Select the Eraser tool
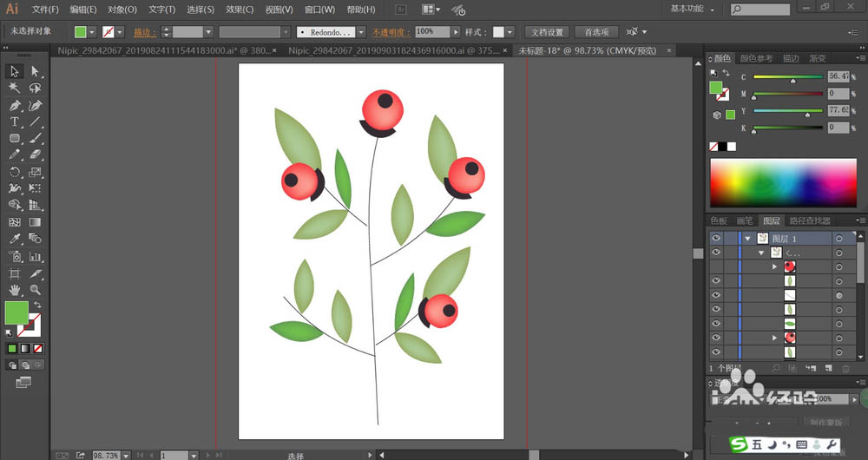The width and height of the screenshot is (868, 460). (x=35, y=155)
